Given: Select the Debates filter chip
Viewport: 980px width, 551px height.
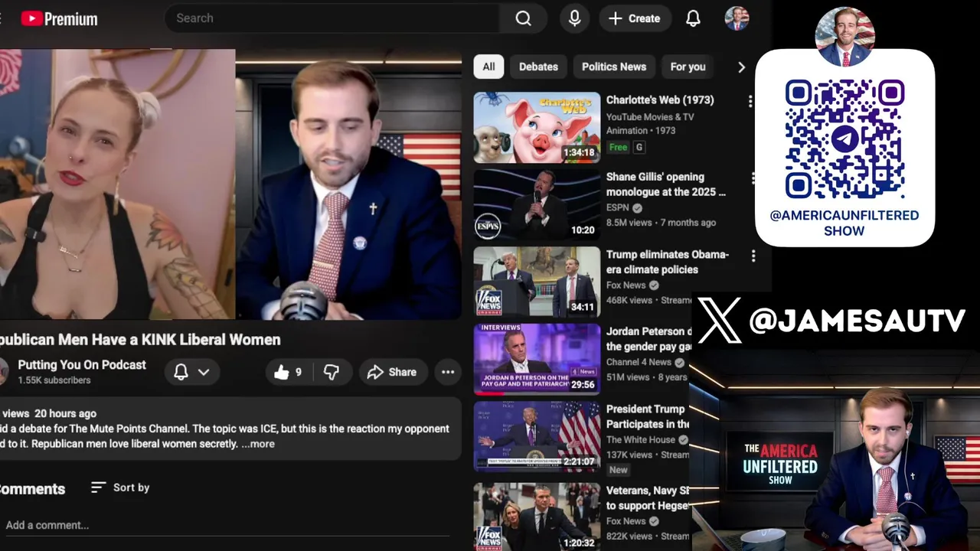Looking at the screenshot, I should 538,67.
